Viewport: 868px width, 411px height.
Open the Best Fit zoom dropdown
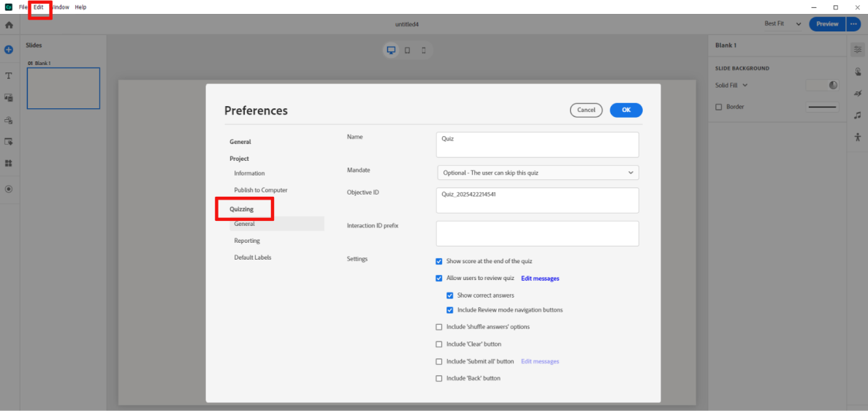783,24
